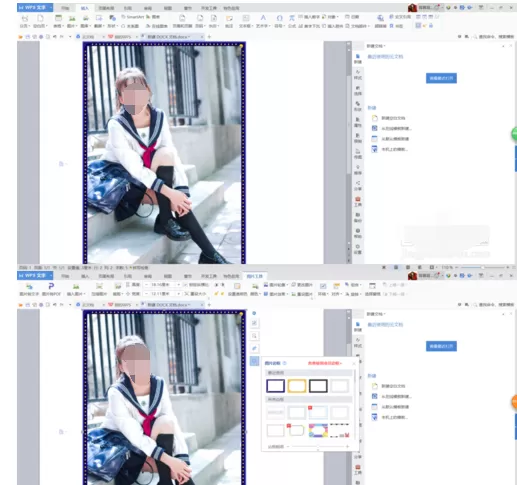Screen dimensions: 517x485
Task: Click the Hyperlink icon in the Insert ribbon
Action: click(x=380, y=21)
